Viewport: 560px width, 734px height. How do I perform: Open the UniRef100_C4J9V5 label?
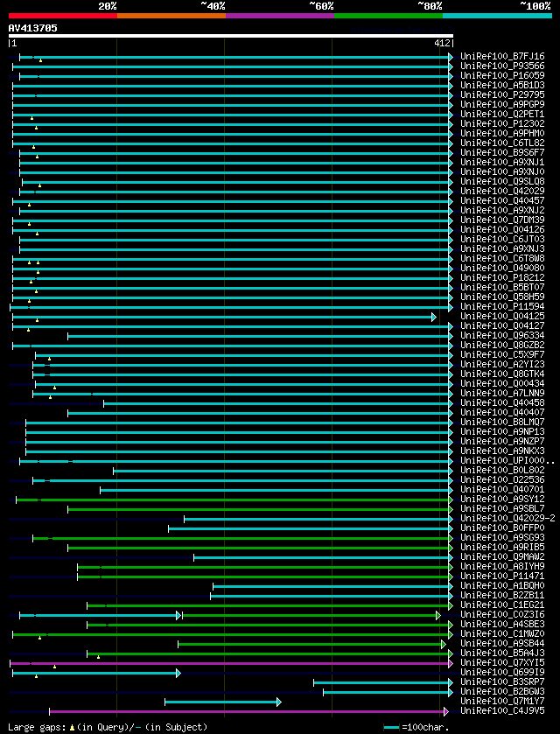tap(502, 711)
